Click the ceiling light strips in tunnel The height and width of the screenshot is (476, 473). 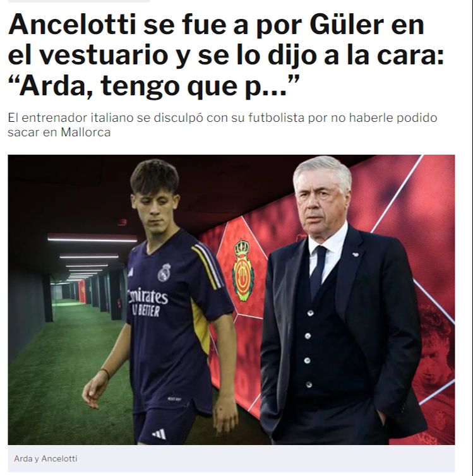coord(88,256)
